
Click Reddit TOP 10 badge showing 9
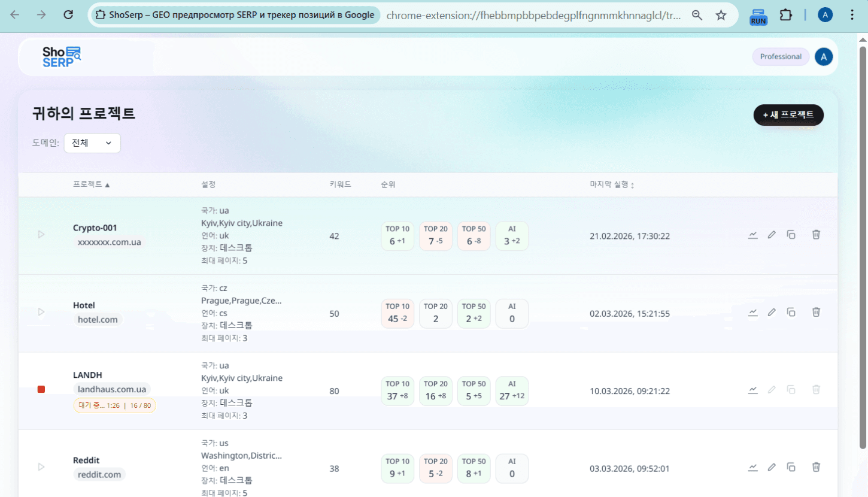(397, 468)
